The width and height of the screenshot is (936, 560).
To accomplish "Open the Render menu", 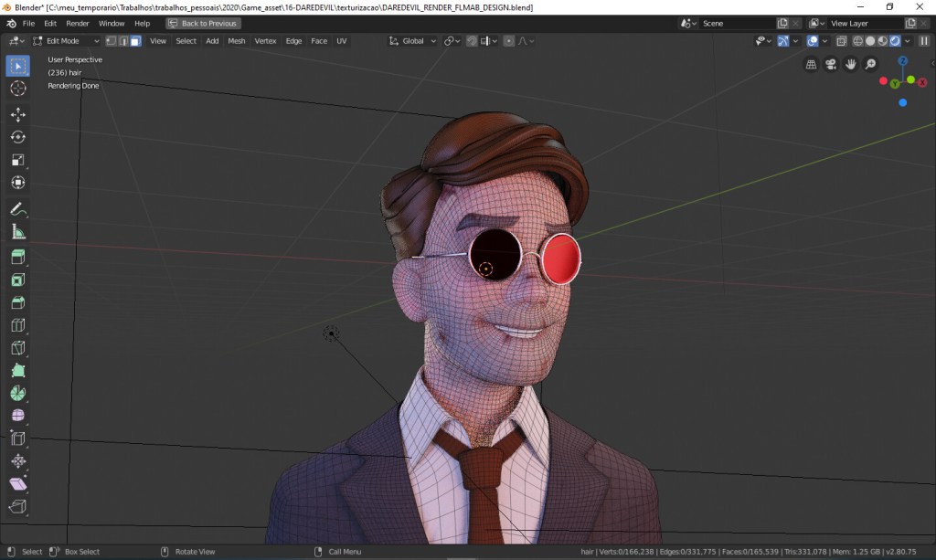I will coord(78,23).
